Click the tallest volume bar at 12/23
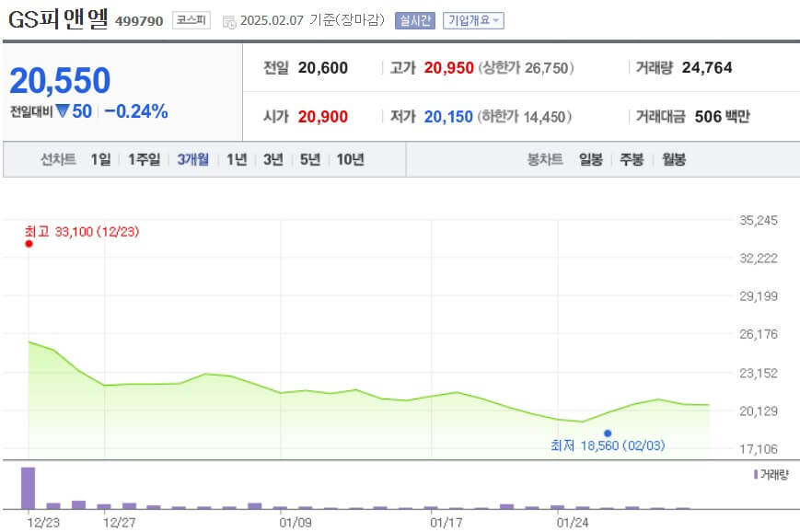This screenshot has width=800, height=532. tap(28, 488)
